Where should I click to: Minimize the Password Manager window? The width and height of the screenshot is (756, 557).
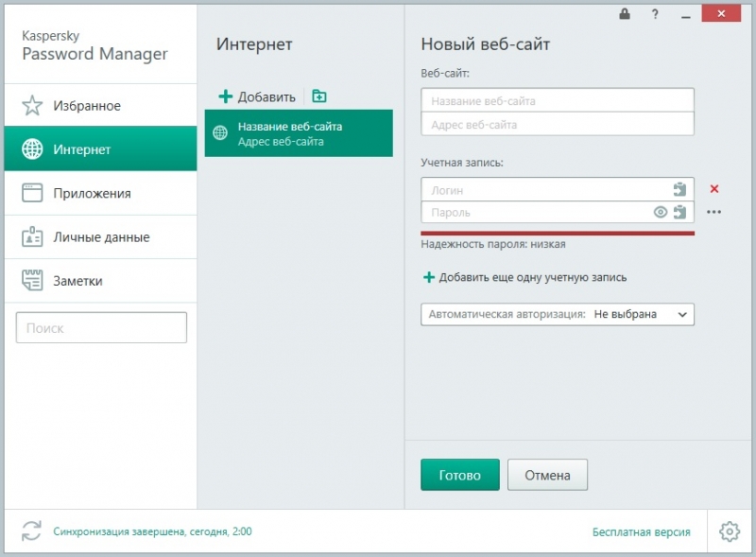pyautogui.click(x=686, y=17)
